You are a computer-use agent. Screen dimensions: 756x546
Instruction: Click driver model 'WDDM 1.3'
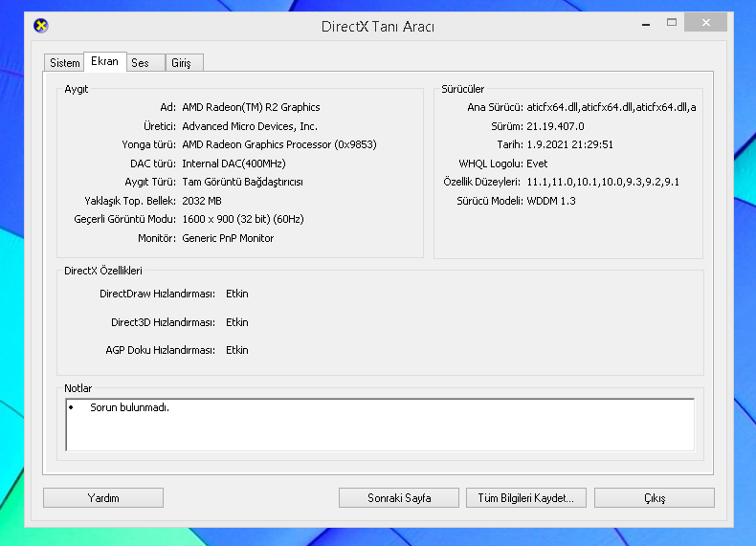coord(551,201)
